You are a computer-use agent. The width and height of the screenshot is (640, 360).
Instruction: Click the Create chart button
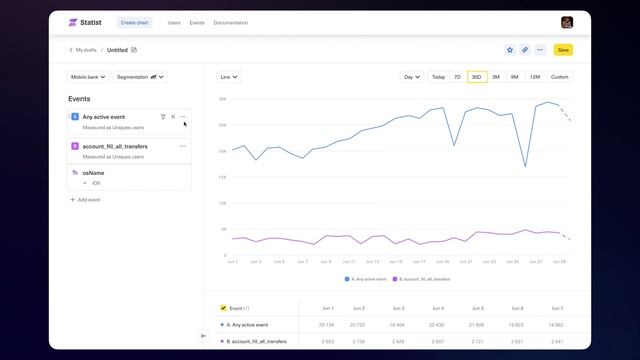click(134, 22)
